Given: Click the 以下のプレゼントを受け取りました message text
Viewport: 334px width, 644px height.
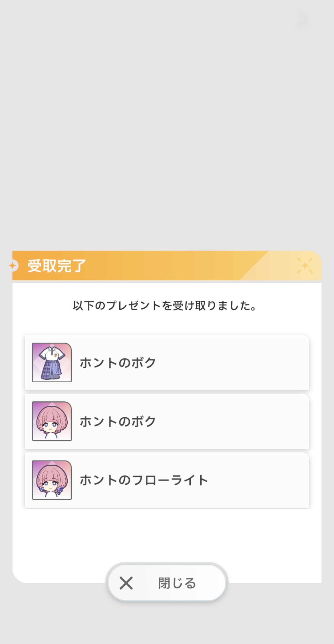Looking at the screenshot, I should [x=164, y=306].
